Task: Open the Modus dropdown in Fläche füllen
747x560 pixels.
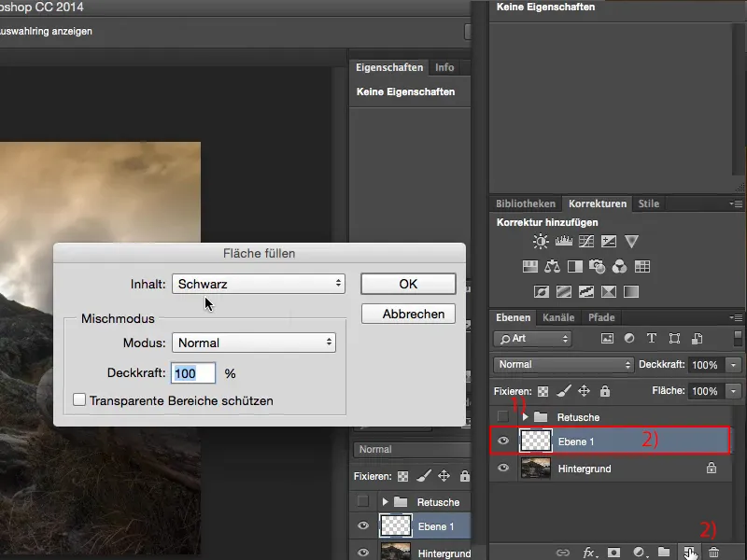Action: click(x=254, y=343)
